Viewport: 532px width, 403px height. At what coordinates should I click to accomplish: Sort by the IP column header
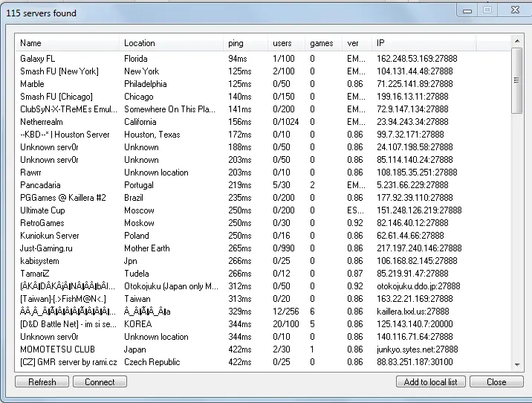[424, 43]
